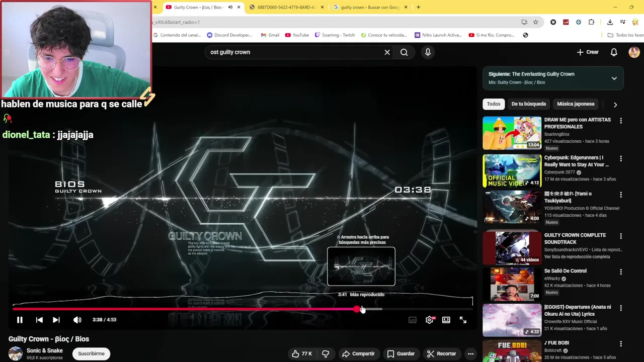
Task: Open the YouTube notifications bell
Action: pos(614,52)
